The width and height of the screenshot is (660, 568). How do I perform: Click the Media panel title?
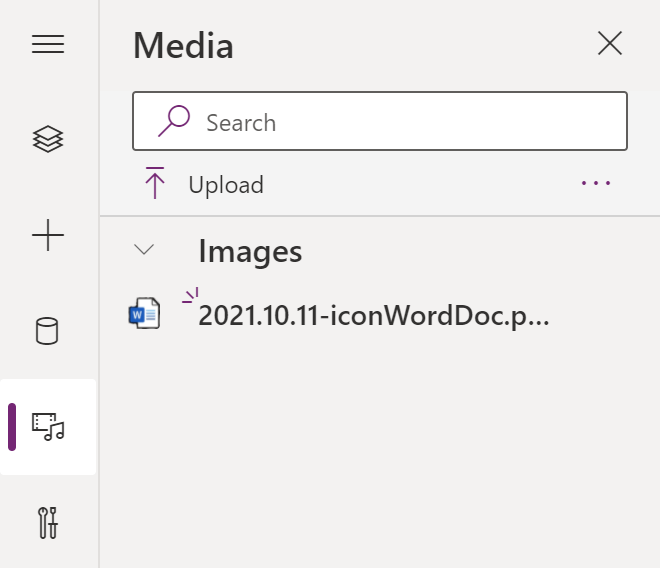(183, 45)
